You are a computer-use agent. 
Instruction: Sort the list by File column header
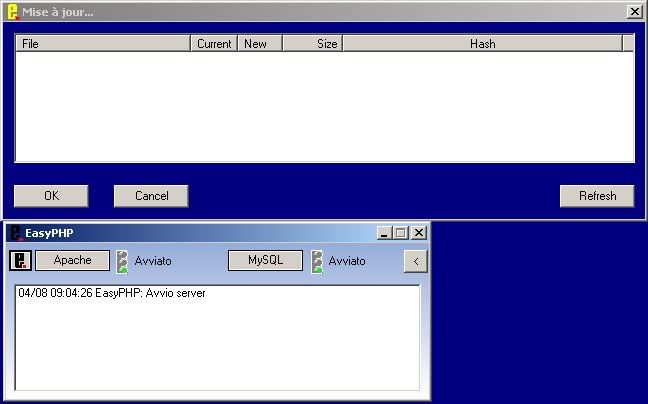click(x=103, y=43)
